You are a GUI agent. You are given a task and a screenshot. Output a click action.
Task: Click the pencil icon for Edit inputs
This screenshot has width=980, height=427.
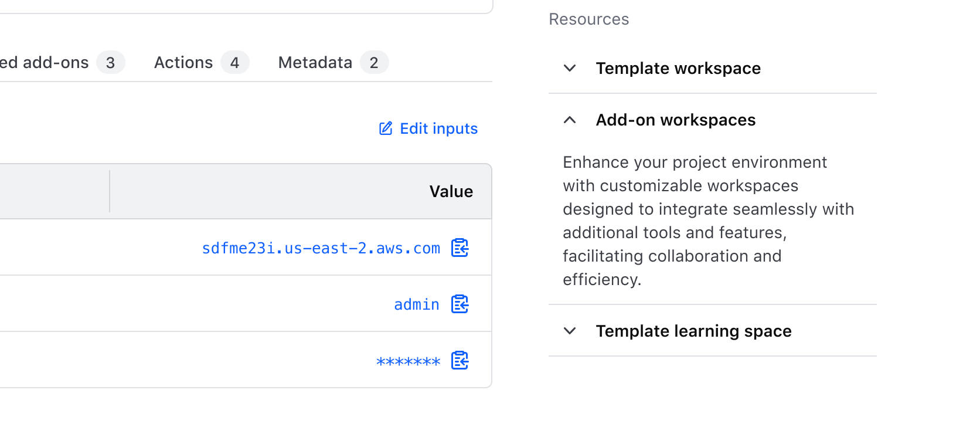(x=386, y=128)
